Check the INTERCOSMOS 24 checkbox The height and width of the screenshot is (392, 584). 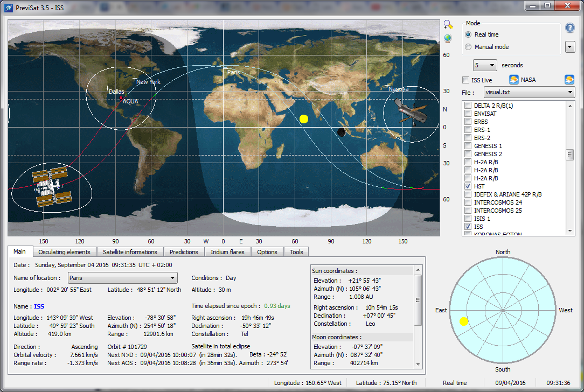click(x=468, y=202)
